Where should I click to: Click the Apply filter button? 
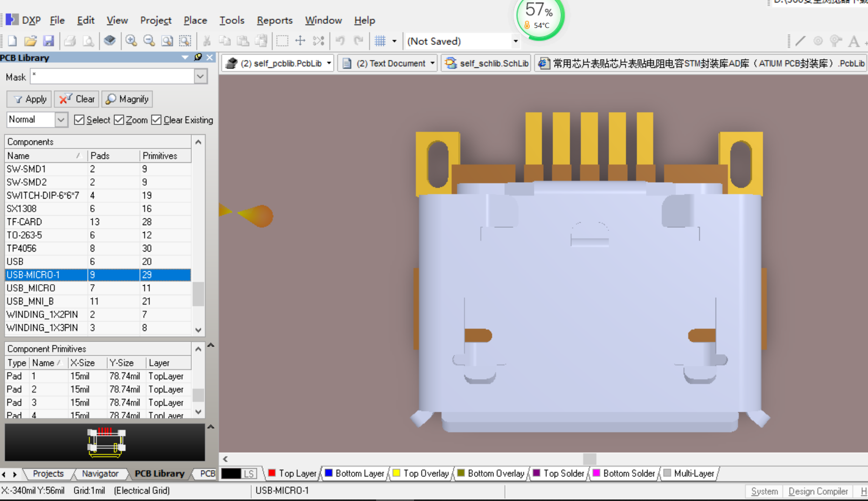(30, 99)
